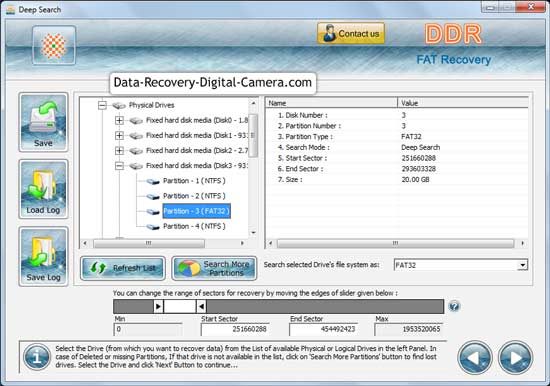Click the Partition Number row
The width and height of the screenshot is (550, 386).
(397, 126)
